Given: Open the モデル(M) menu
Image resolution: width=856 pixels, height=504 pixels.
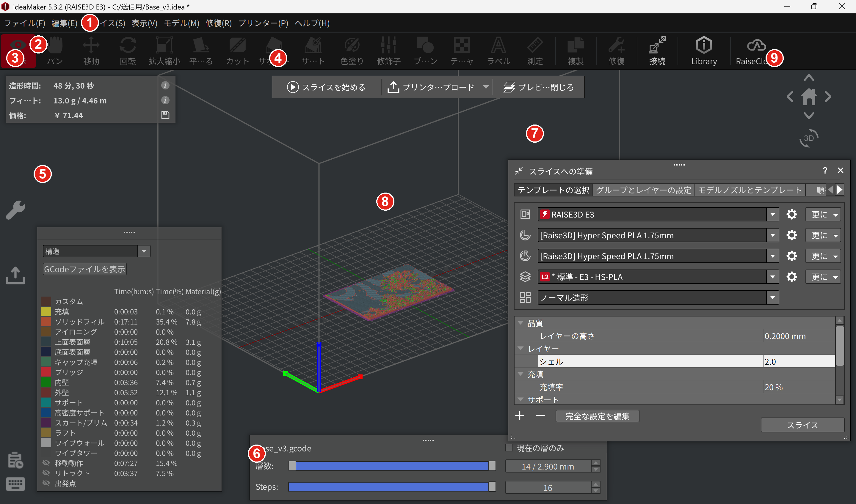Looking at the screenshot, I should tap(181, 23).
